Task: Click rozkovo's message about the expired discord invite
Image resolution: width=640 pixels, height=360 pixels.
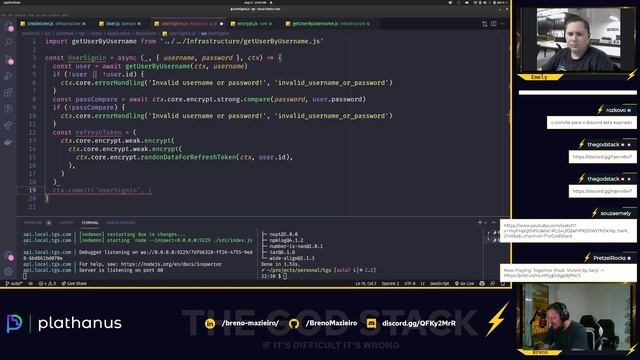Action: point(591,122)
